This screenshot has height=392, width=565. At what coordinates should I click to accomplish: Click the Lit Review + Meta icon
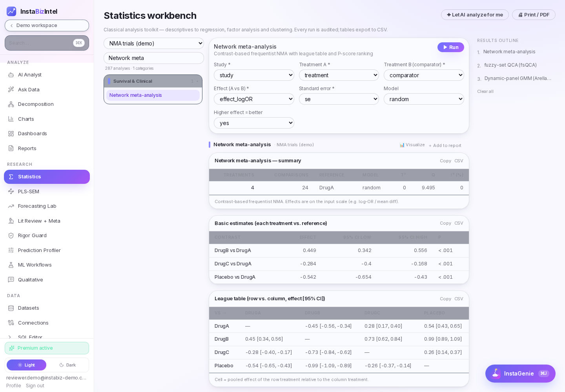click(x=11, y=221)
